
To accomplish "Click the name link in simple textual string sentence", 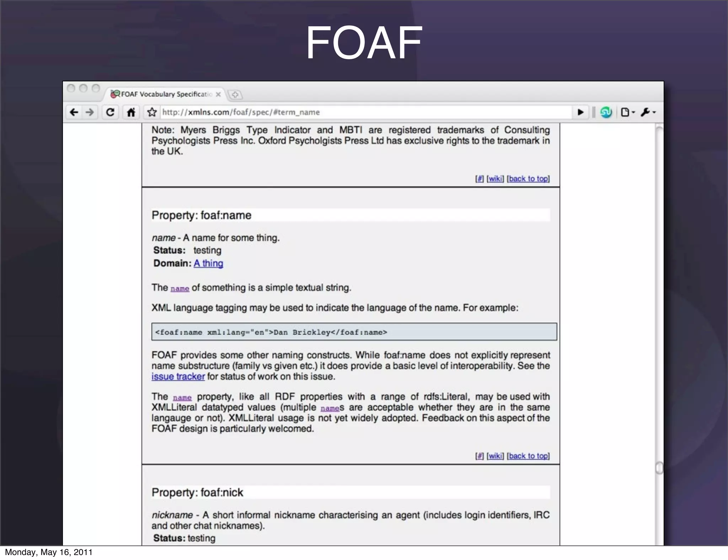I will 180,288.
